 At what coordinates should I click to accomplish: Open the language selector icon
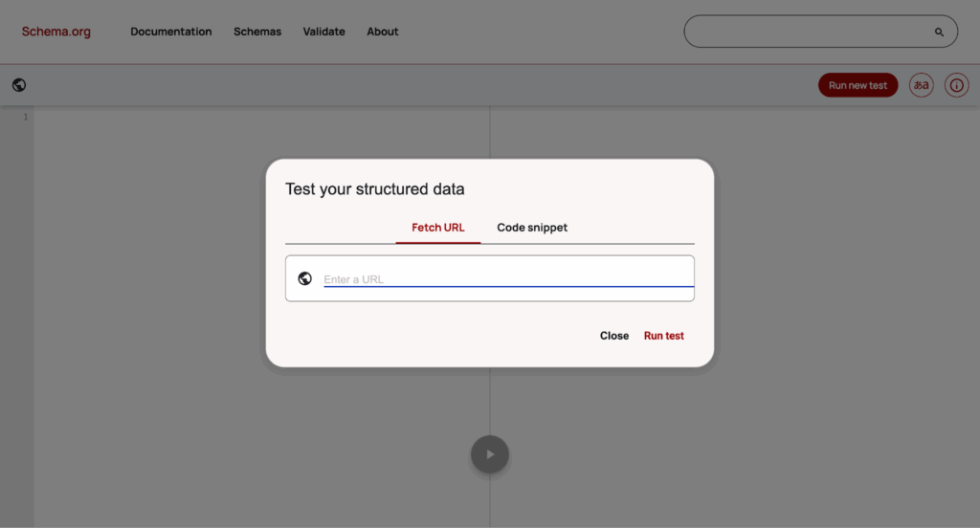921,85
